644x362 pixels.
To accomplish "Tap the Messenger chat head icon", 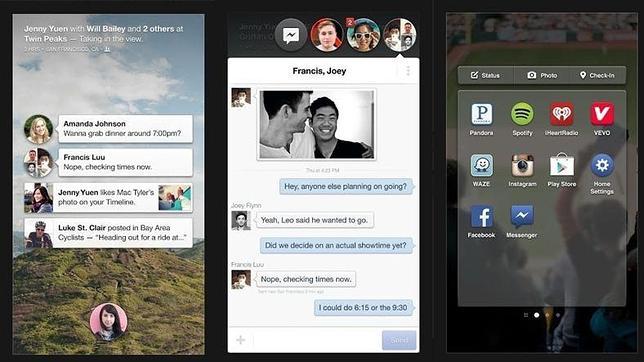I will pyautogui.click(x=291, y=35).
